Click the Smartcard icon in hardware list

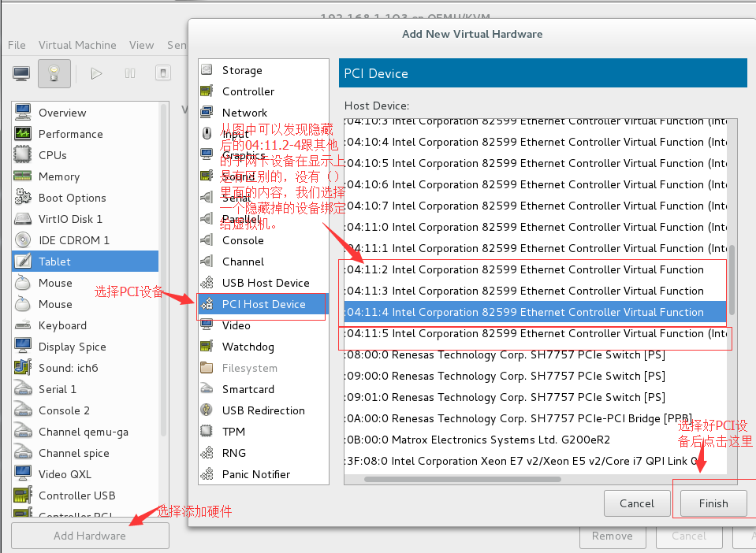pyautogui.click(x=207, y=389)
